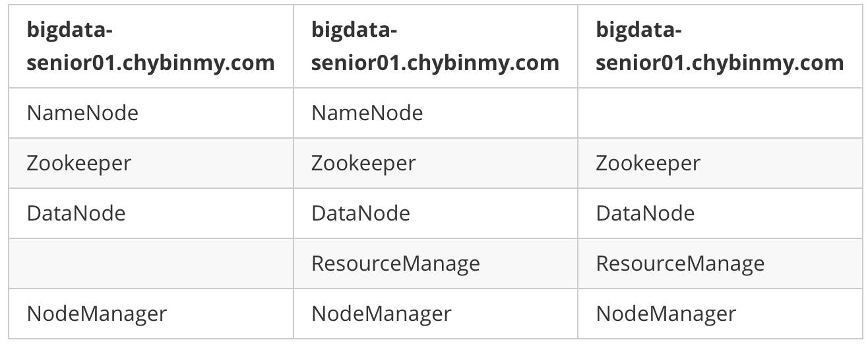Click "senior01.chybinmy.com" text in first column header
868x346 pixels.
pos(150,62)
